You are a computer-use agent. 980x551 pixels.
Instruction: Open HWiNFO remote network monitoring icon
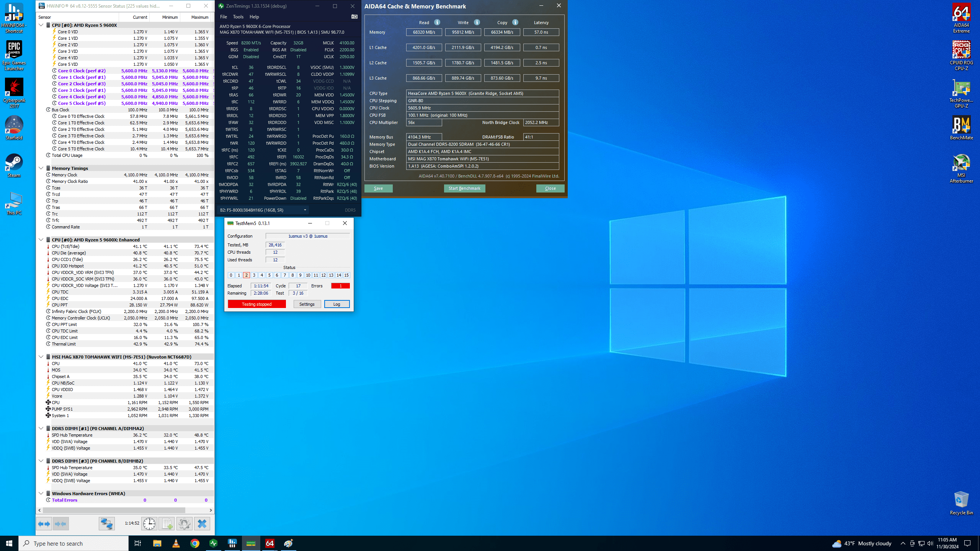106,523
